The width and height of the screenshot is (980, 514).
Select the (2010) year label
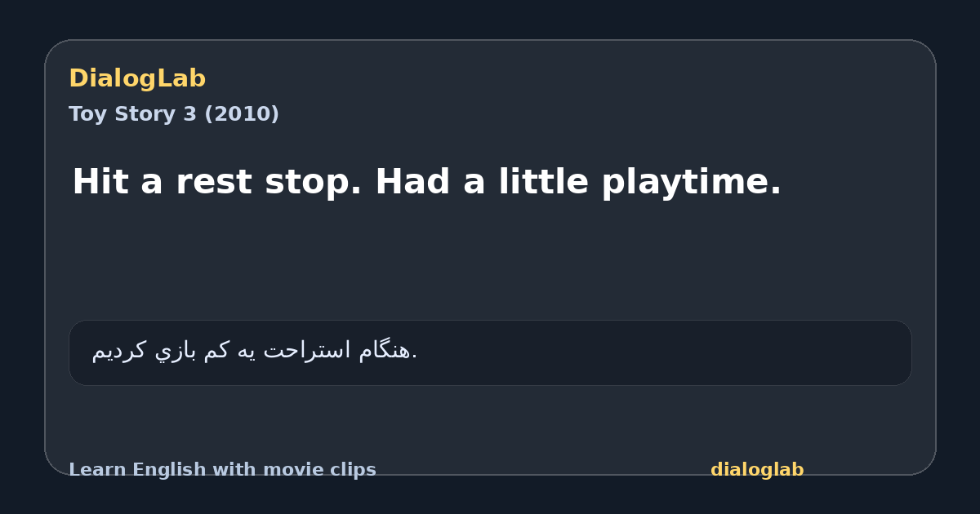241,114
